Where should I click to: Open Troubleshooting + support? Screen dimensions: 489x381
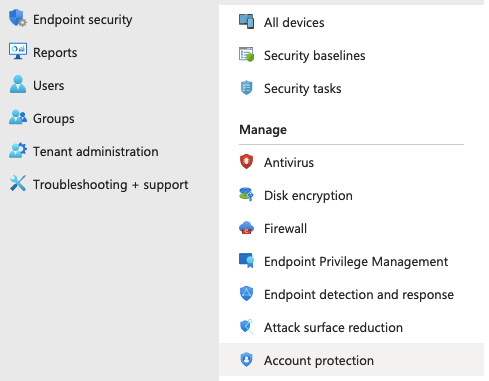(x=110, y=185)
